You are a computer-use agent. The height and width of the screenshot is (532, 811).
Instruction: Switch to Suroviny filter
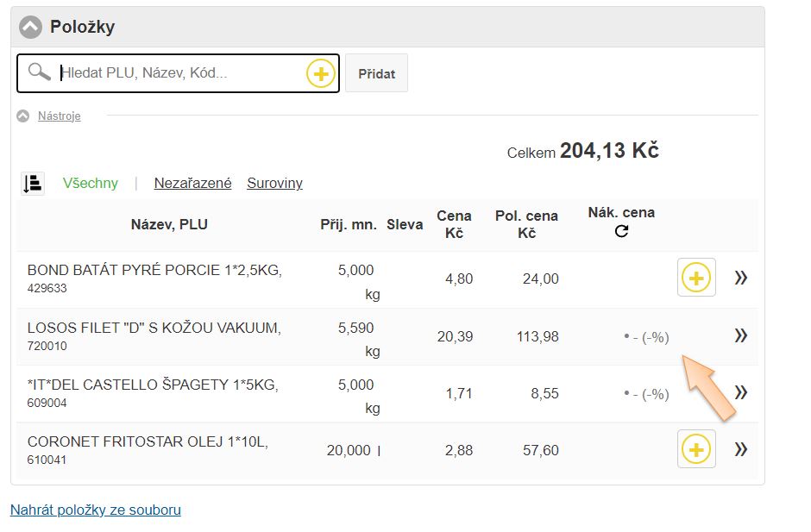coord(274,183)
